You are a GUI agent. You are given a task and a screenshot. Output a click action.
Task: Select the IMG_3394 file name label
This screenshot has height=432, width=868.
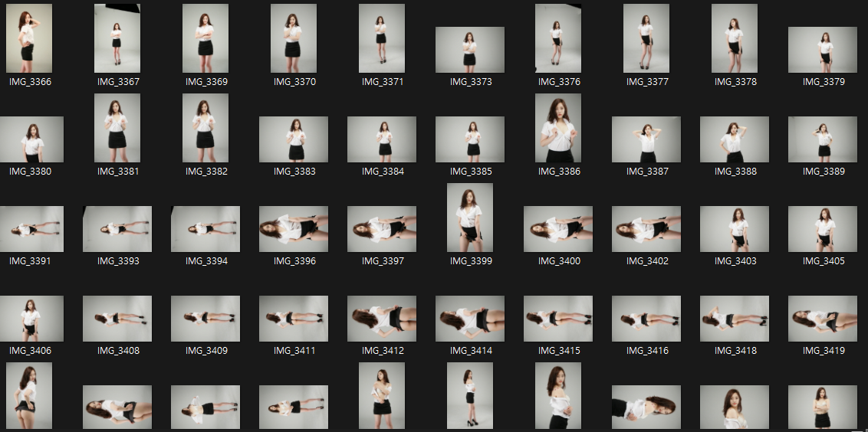click(206, 261)
